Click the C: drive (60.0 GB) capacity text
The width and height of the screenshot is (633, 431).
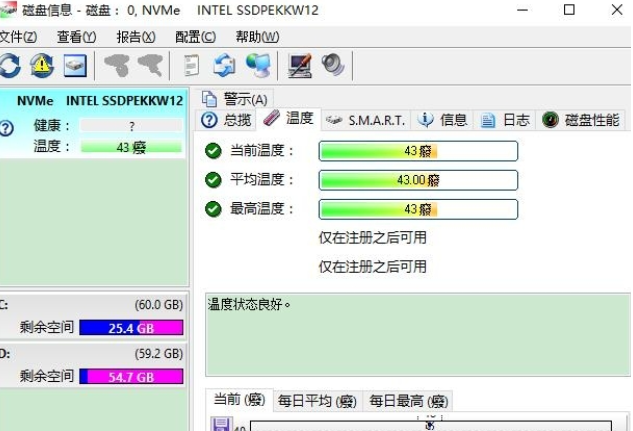point(159,305)
